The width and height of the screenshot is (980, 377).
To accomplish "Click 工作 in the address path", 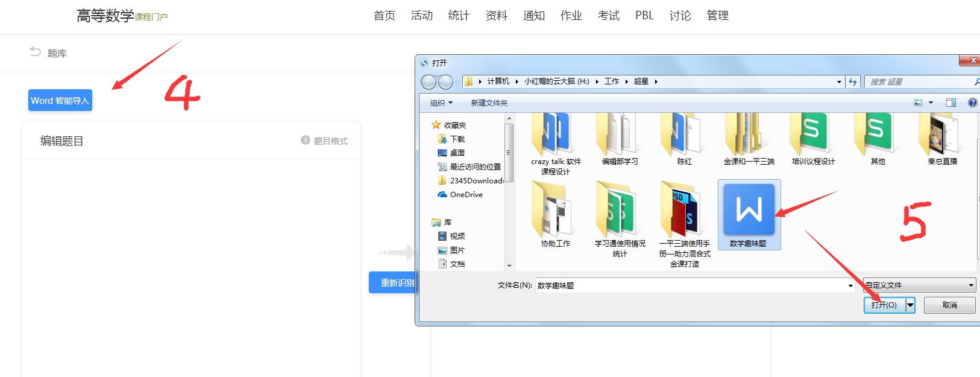I will [612, 81].
